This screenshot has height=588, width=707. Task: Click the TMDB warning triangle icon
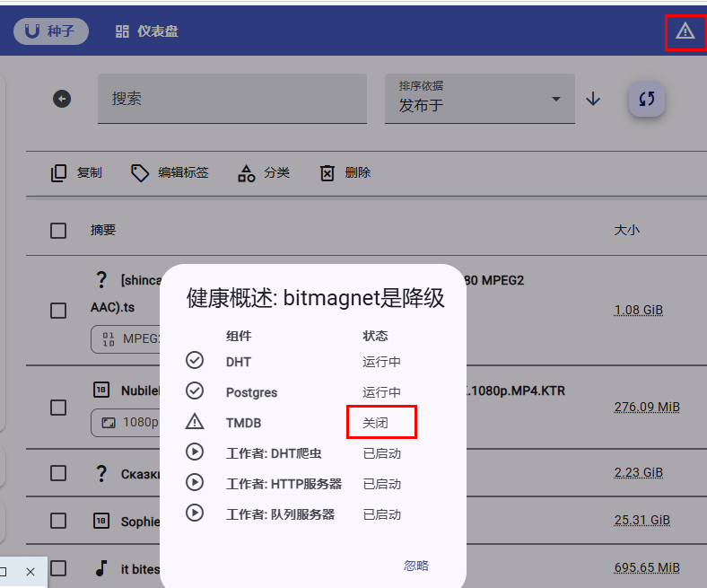pos(195,422)
